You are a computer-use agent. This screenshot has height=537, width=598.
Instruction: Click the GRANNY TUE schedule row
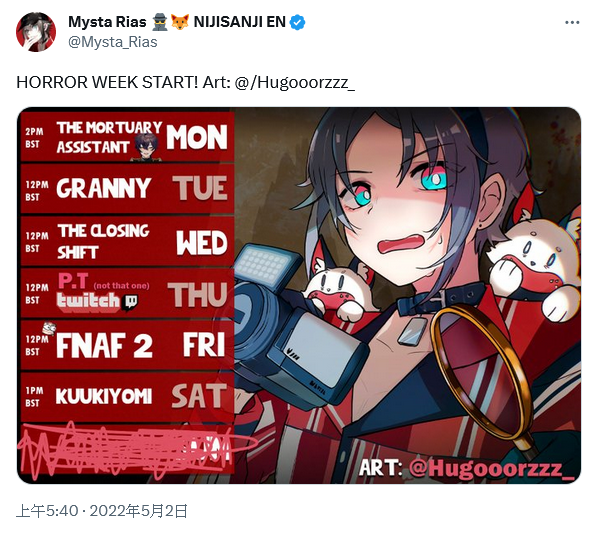tap(127, 188)
